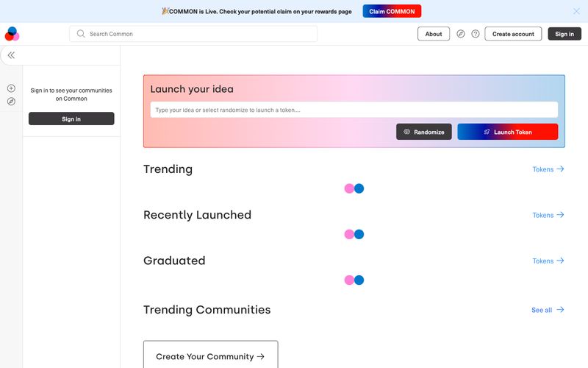Viewport: 588px width, 368px height.
Task: Click the compass explore icon in the sidebar
Action: coord(11,102)
